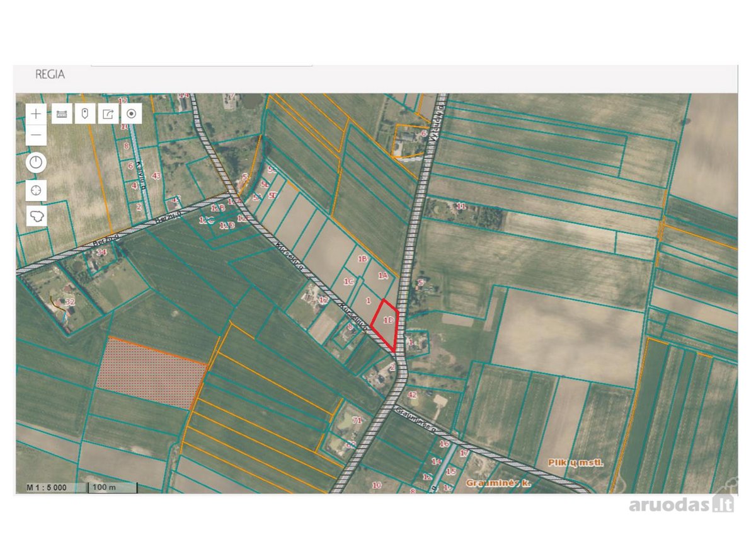Zoom out of the map
The image size is (756, 535).
click(x=37, y=134)
